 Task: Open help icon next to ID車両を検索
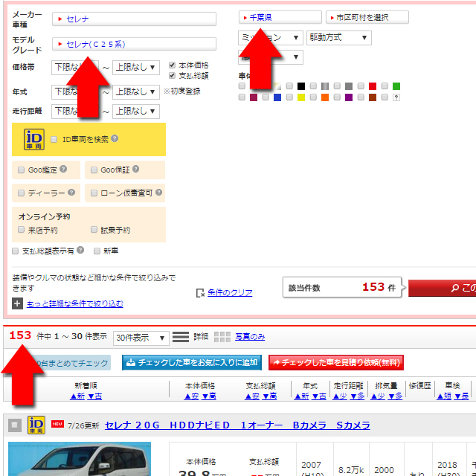[x=115, y=138]
